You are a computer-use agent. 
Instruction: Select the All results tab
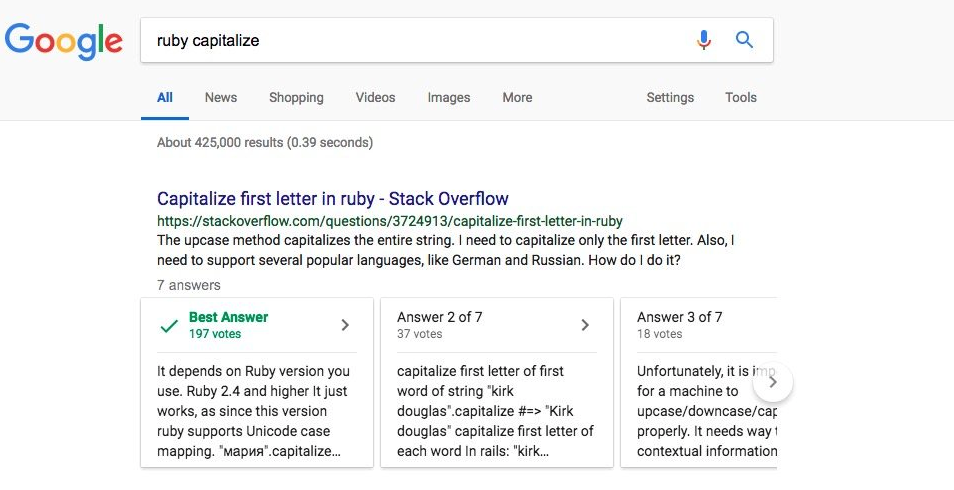[x=165, y=97]
